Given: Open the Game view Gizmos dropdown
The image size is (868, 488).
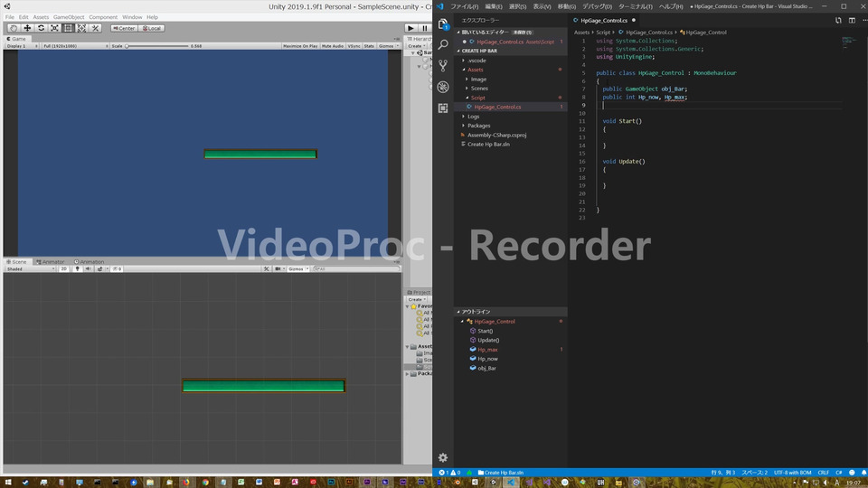Looking at the screenshot, I should click(388, 46).
